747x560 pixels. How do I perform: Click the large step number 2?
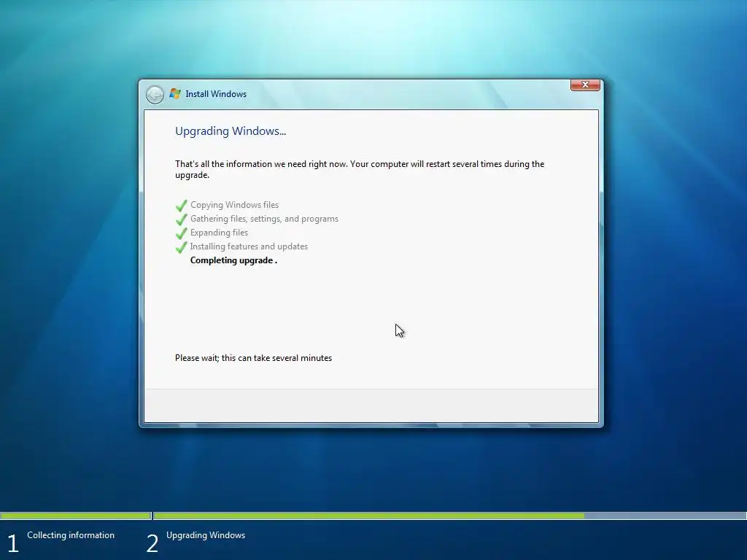[x=152, y=543]
